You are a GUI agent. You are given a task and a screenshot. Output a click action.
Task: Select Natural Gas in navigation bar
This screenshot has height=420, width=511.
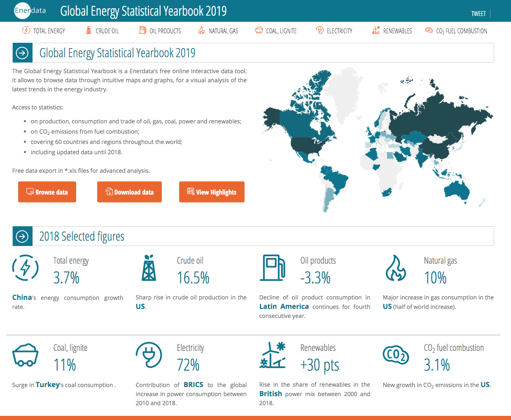(218, 31)
